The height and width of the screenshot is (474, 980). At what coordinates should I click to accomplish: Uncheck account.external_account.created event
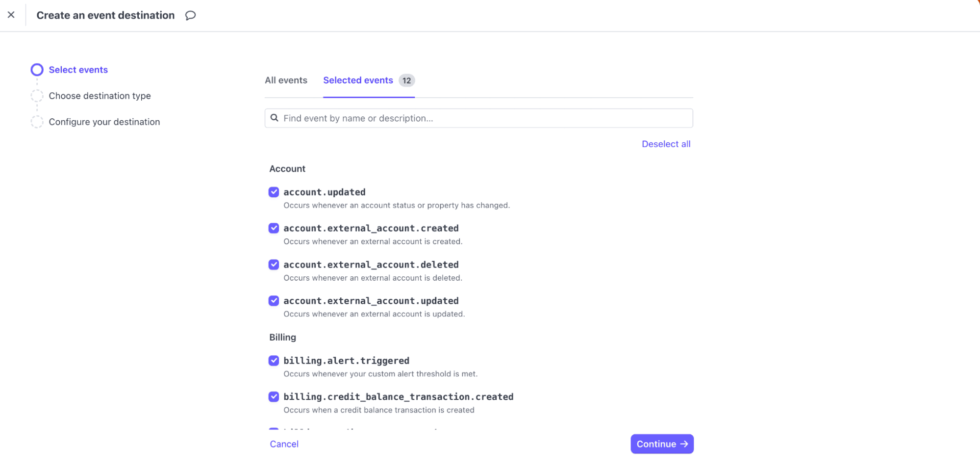(274, 228)
